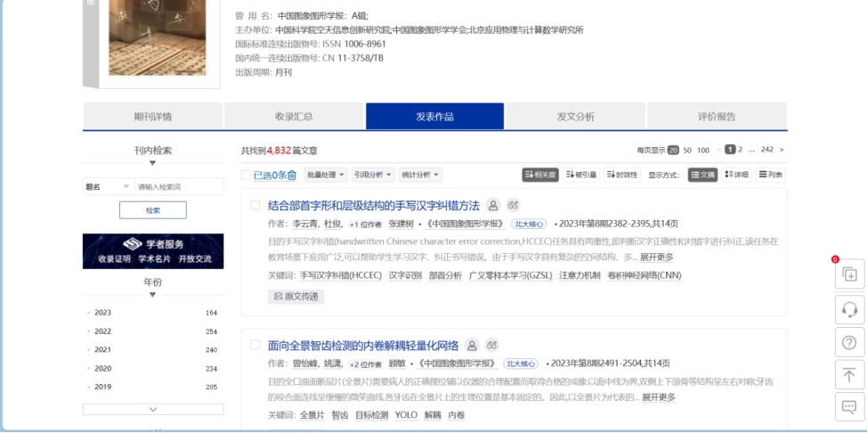Show 20 results per page
The width and height of the screenshot is (868, 433).
[x=673, y=150]
